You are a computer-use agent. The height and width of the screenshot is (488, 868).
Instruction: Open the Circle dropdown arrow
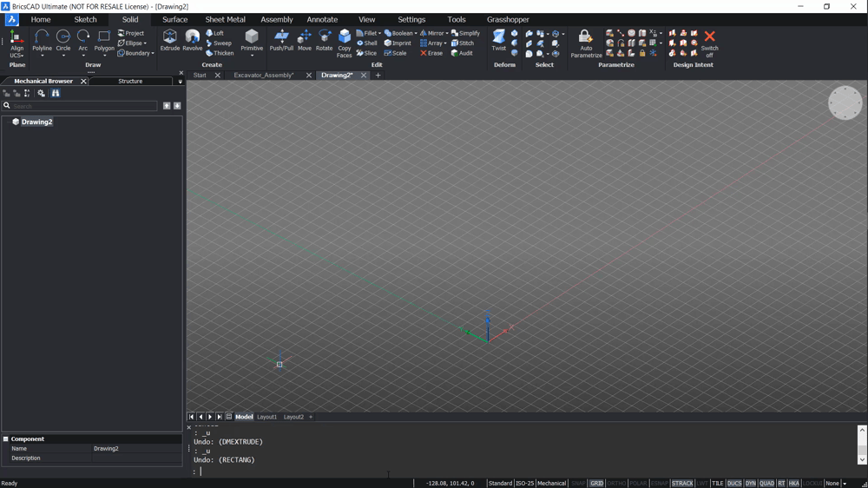point(63,56)
